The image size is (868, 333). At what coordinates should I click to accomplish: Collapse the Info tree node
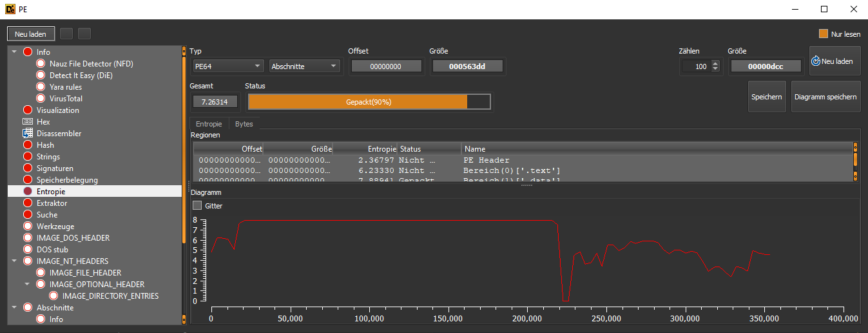point(14,52)
